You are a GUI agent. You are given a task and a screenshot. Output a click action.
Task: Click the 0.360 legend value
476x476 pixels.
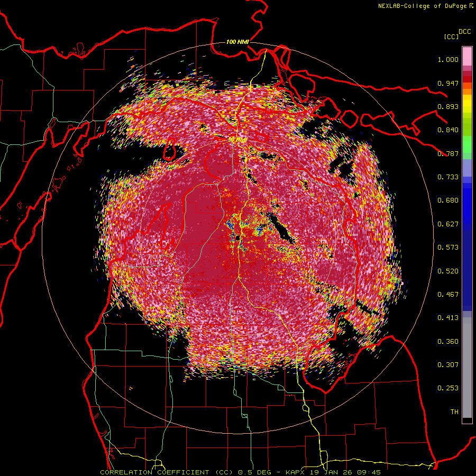(448, 342)
